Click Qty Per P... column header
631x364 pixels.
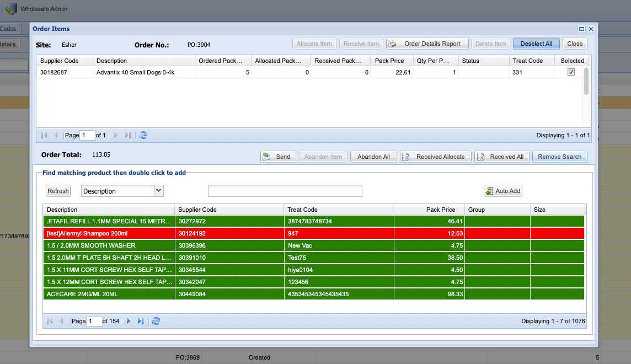[436, 61]
